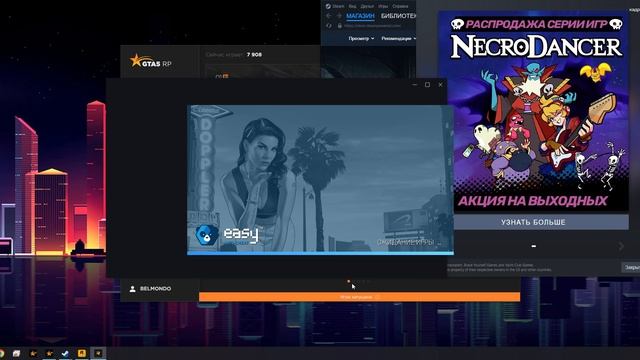
Task: Go to next promo with right chevron
Action: pos(621,246)
